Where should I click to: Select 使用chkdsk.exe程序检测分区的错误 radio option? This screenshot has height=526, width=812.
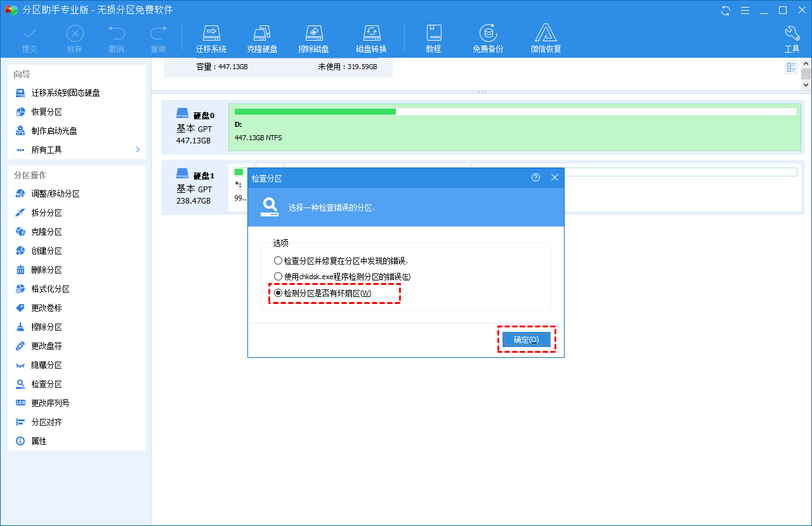coord(342,277)
